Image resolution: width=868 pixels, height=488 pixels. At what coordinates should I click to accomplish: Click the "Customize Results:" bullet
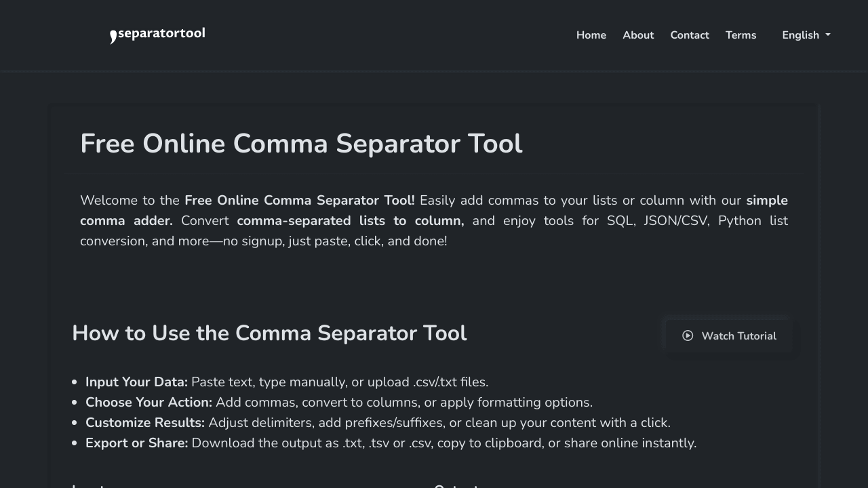click(145, 423)
